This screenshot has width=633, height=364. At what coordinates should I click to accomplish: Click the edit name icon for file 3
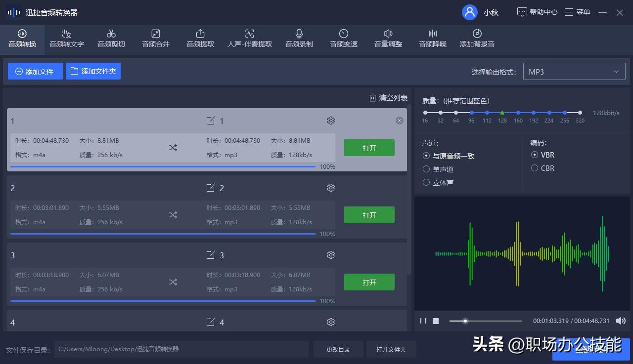(x=211, y=255)
